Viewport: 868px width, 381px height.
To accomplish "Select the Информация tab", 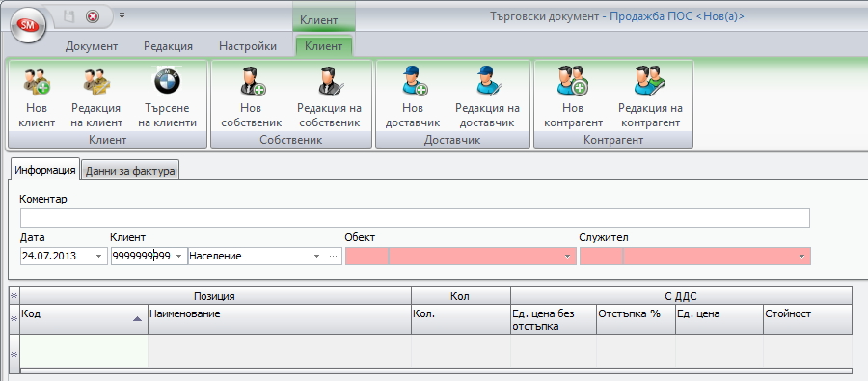I will 45,170.
